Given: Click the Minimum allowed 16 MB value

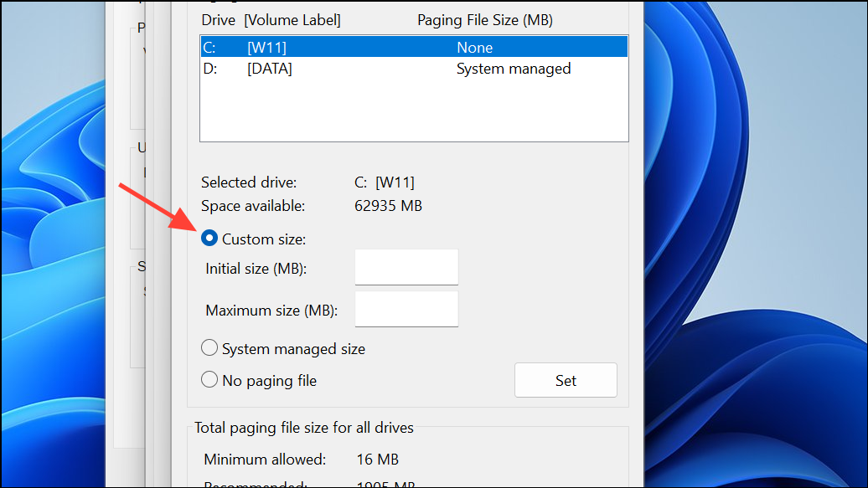Looking at the screenshot, I should click(x=377, y=460).
